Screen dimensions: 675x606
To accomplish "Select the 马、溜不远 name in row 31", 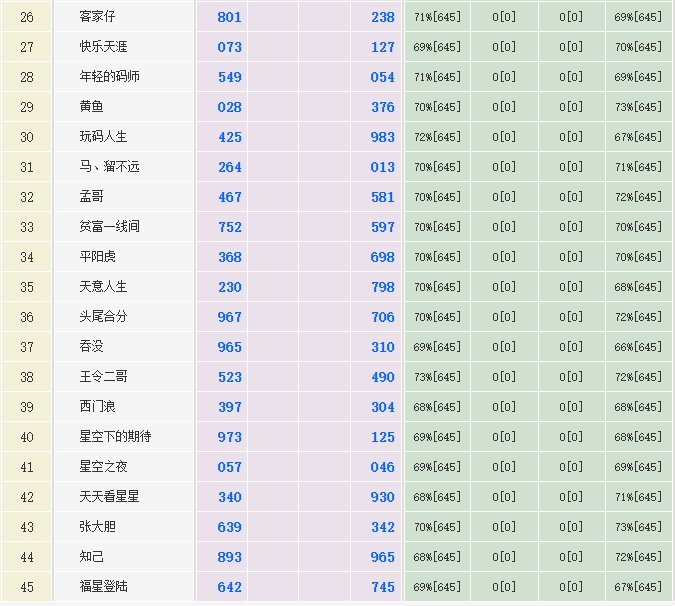I will coord(109,167).
